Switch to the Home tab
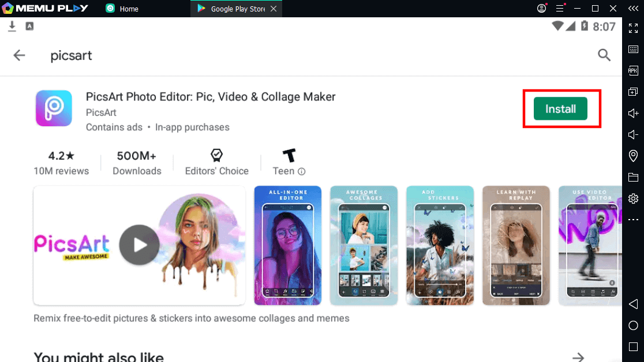This screenshot has width=644, height=362. [x=122, y=9]
